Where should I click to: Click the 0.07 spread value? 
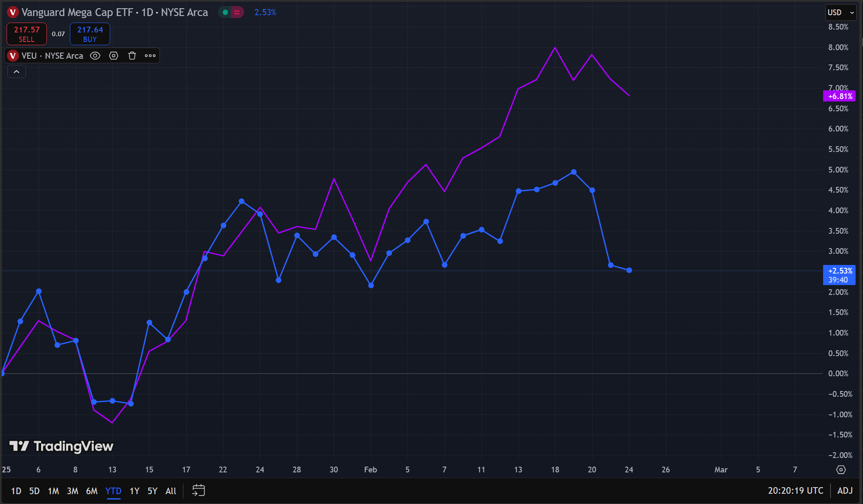pyautogui.click(x=58, y=34)
